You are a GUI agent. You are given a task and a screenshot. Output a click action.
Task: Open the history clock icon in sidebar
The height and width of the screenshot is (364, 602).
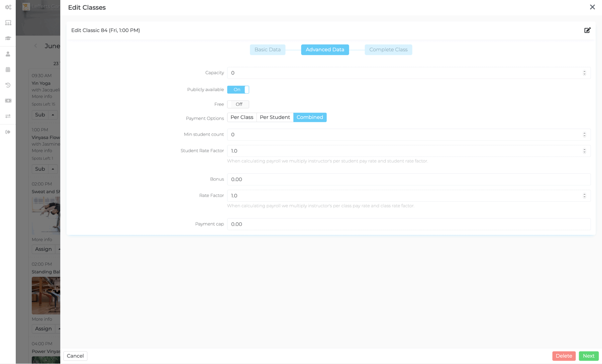[8, 85]
